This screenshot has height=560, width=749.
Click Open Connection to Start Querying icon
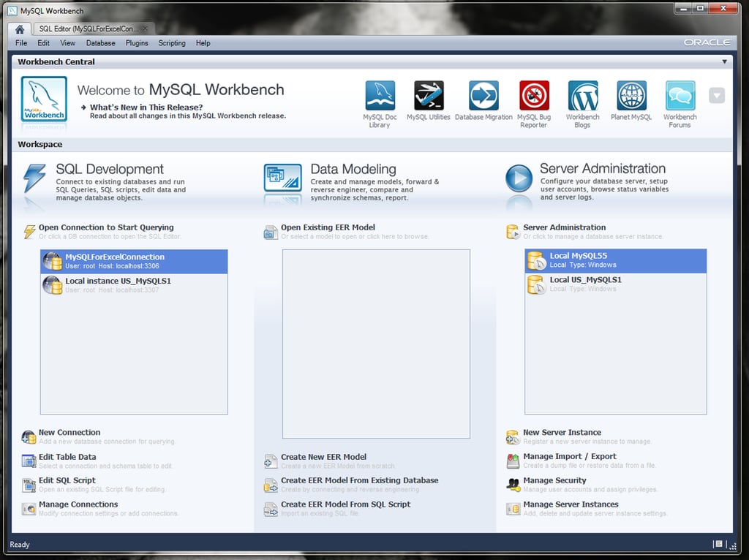pos(29,232)
